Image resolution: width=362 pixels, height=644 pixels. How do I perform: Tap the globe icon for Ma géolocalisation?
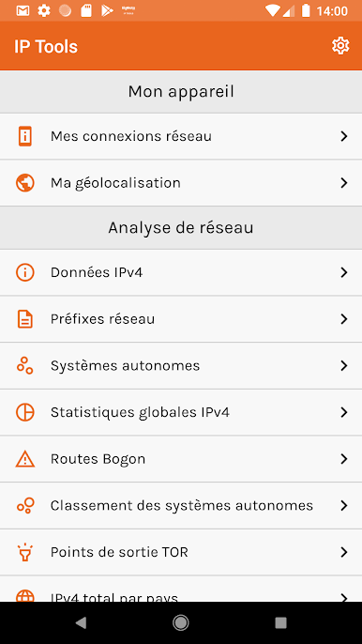coord(25,183)
